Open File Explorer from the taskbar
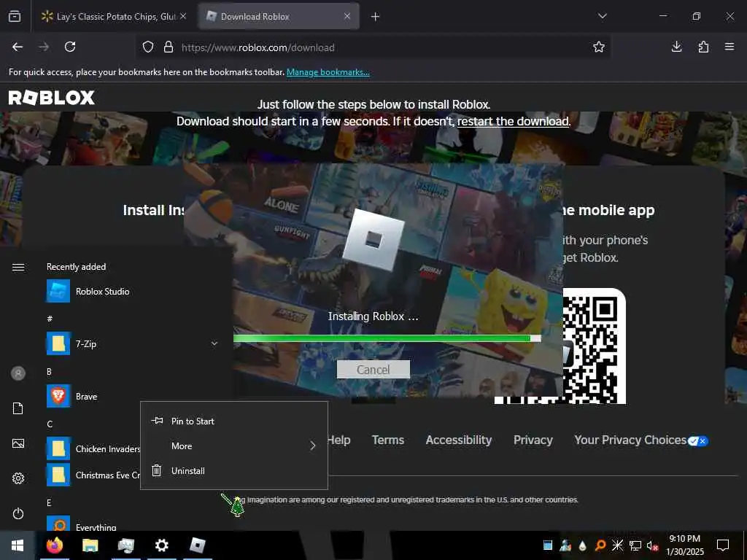Viewport: 747px width, 560px height. pyautogui.click(x=90, y=545)
